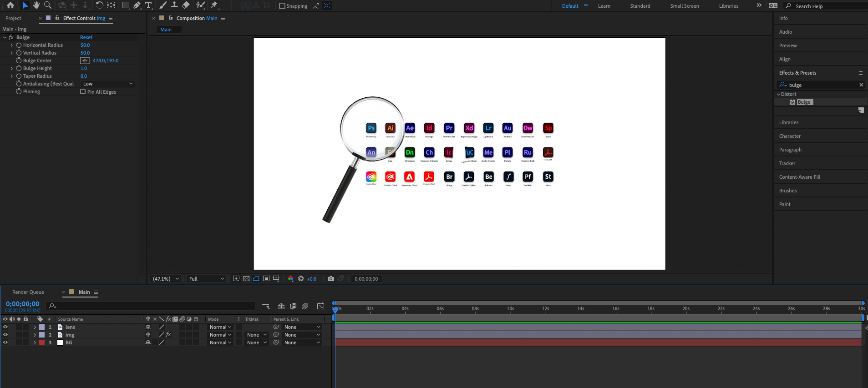The image size is (868, 388).
Task: Enable the Snapping checkbox
Action: coord(282,6)
